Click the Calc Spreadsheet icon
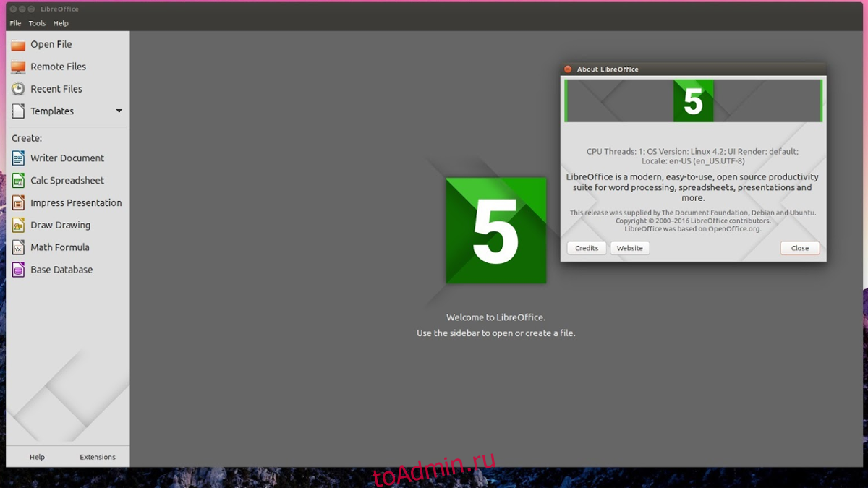The image size is (868, 488). [18, 181]
